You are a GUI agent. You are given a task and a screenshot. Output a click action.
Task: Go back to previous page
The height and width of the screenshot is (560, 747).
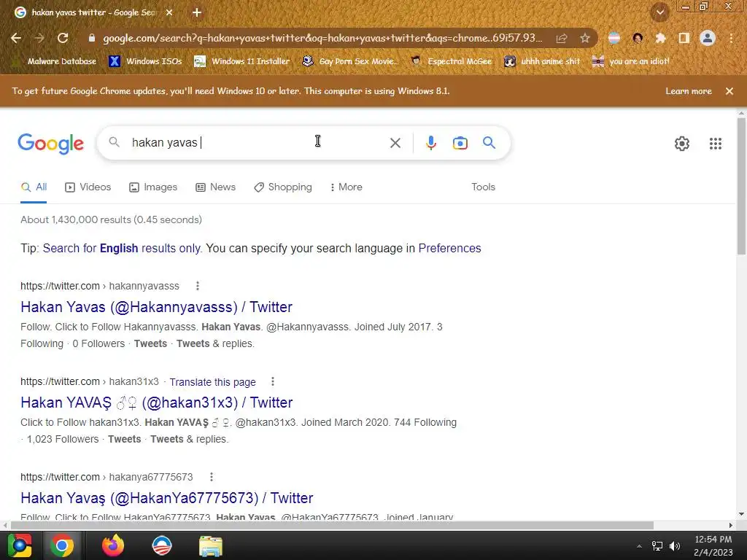pos(16,38)
